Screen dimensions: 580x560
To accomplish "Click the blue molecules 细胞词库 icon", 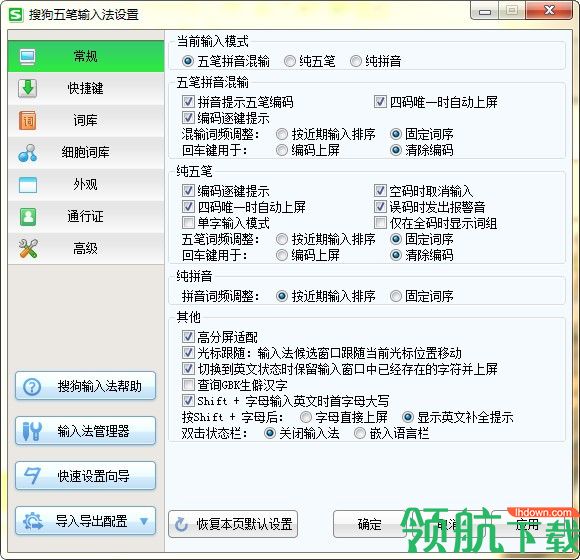I will click(x=28, y=153).
